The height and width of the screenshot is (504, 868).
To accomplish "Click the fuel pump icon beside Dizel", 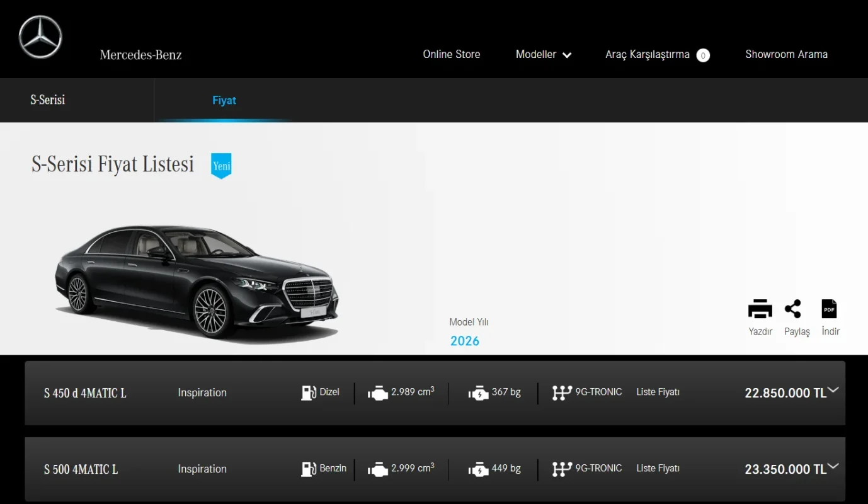I will pyautogui.click(x=309, y=393).
